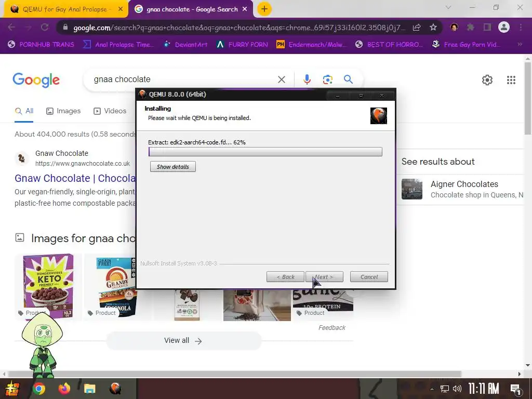The height and width of the screenshot is (399, 532).
Task: Open Chrome extensions puzzle icon
Action: coord(470,27)
